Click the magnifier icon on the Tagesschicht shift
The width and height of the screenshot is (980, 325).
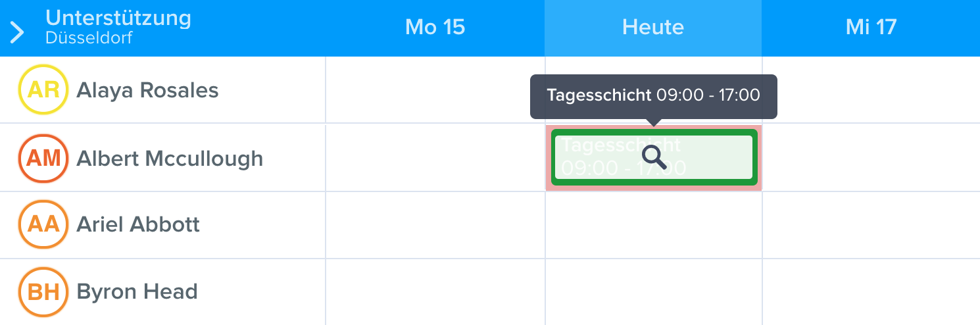(x=654, y=157)
